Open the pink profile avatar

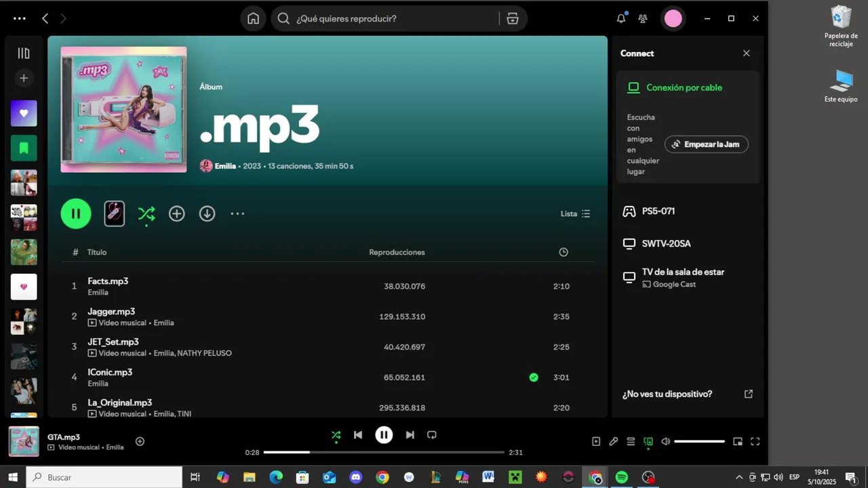click(673, 18)
